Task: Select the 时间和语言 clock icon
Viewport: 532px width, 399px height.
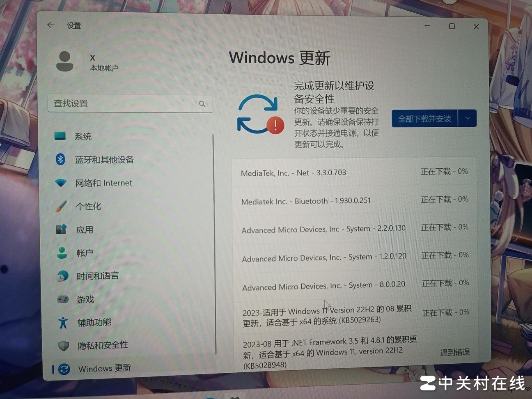Action: [x=62, y=276]
